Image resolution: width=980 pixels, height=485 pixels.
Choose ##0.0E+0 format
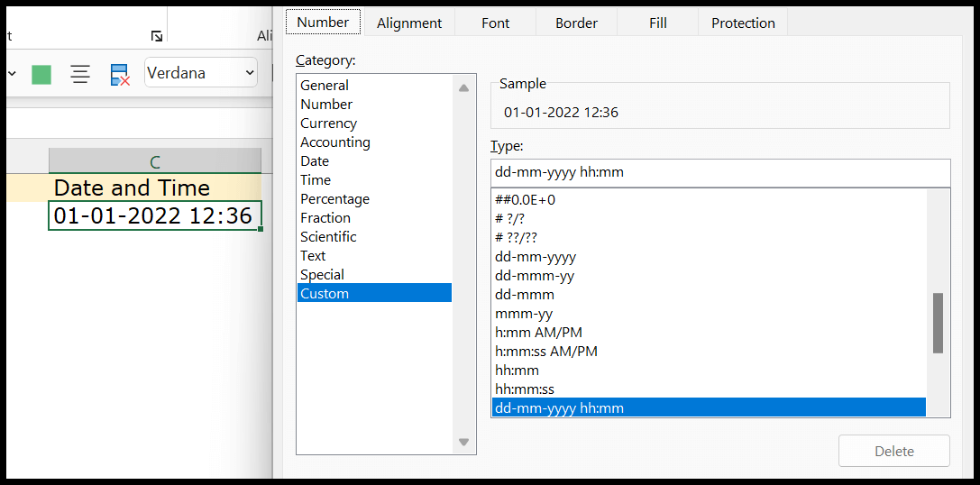coord(708,200)
